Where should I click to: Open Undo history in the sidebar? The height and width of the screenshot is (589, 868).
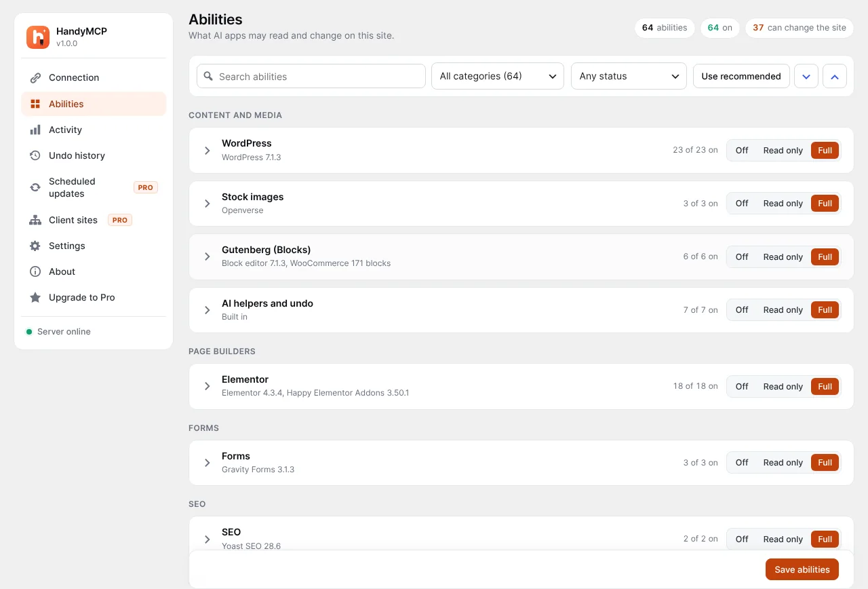[x=94, y=155]
